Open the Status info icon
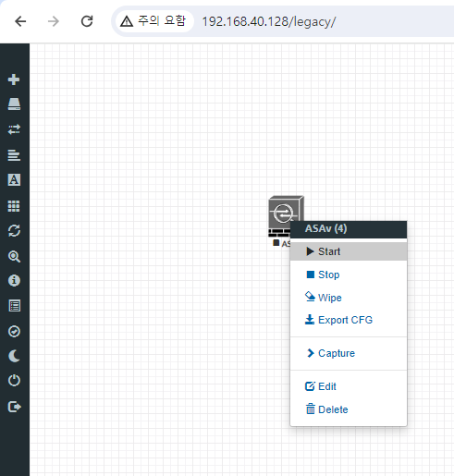Image resolution: width=454 pixels, height=476 pixels. click(x=14, y=281)
